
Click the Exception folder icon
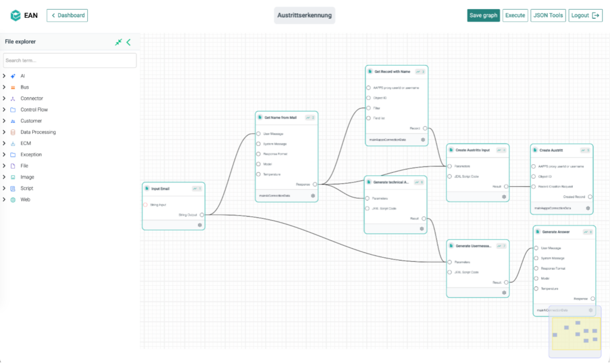[13, 155]
